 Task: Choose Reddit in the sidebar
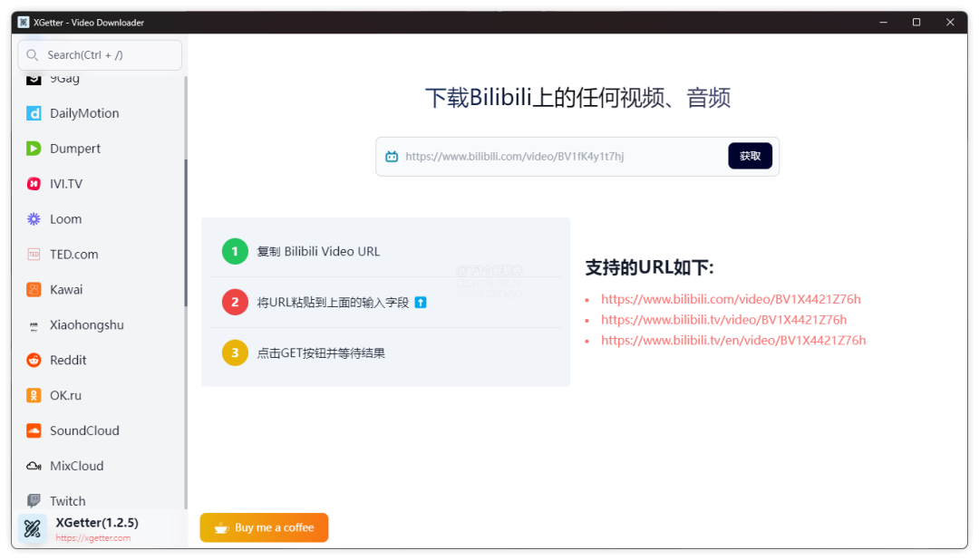(x=99, y=361)
